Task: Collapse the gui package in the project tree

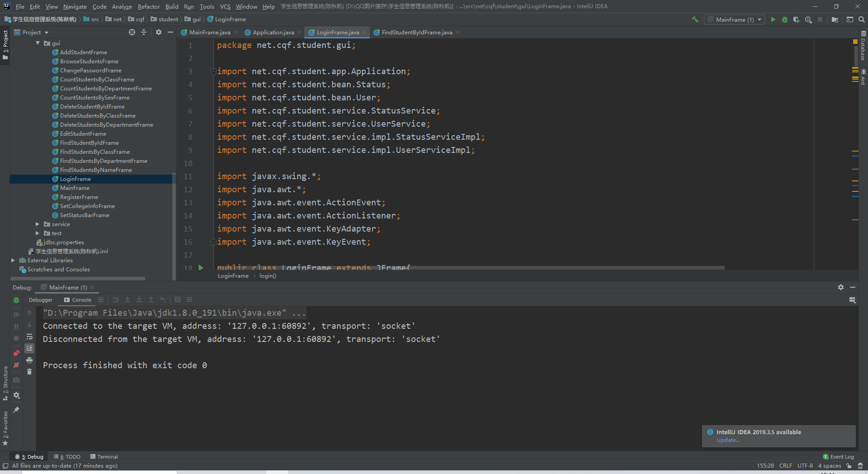Action: coord(38,43)
